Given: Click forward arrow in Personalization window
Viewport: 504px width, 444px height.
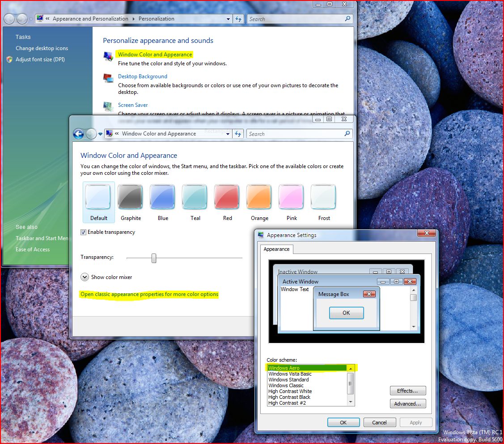Looking at the screenshot, I should click(22, 19).
